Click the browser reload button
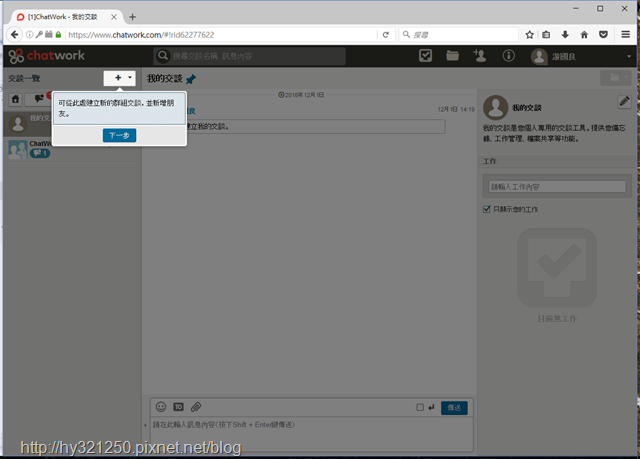Image resolution: width=640 pixels, height=459 pixels. click(x=386, y=35)
